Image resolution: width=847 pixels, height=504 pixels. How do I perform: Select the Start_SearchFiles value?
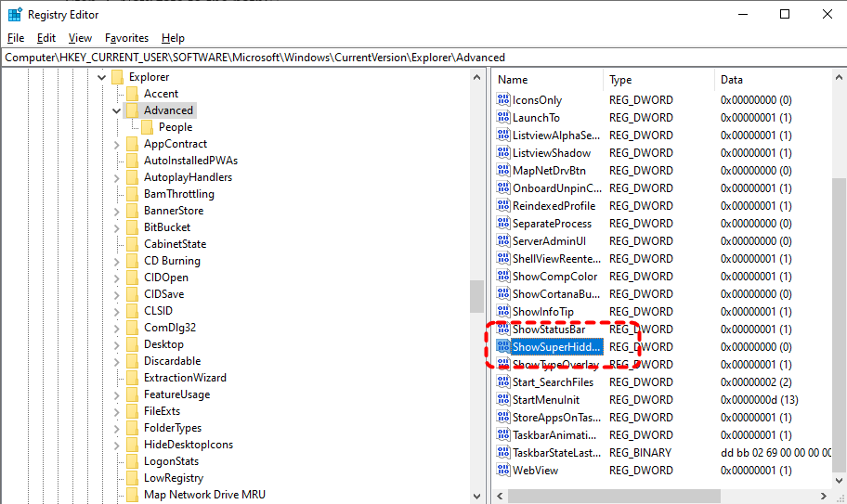(x=553, y=382)
